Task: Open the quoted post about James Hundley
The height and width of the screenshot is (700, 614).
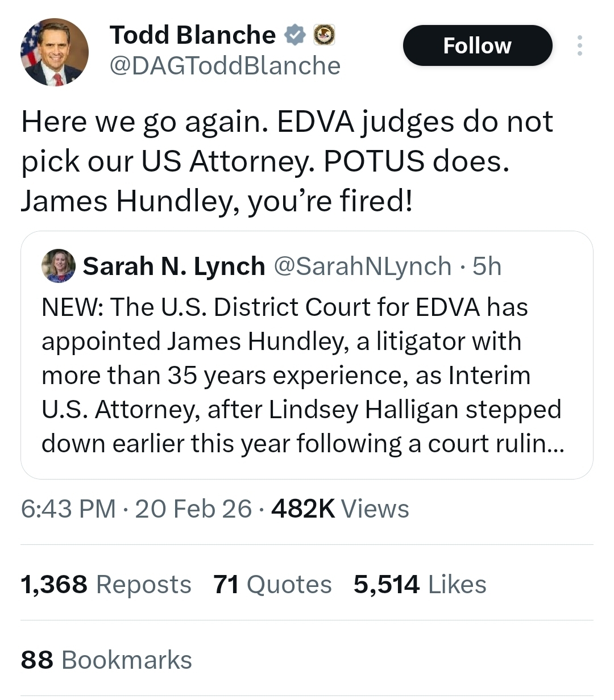Action: click(x=301, y=375)
